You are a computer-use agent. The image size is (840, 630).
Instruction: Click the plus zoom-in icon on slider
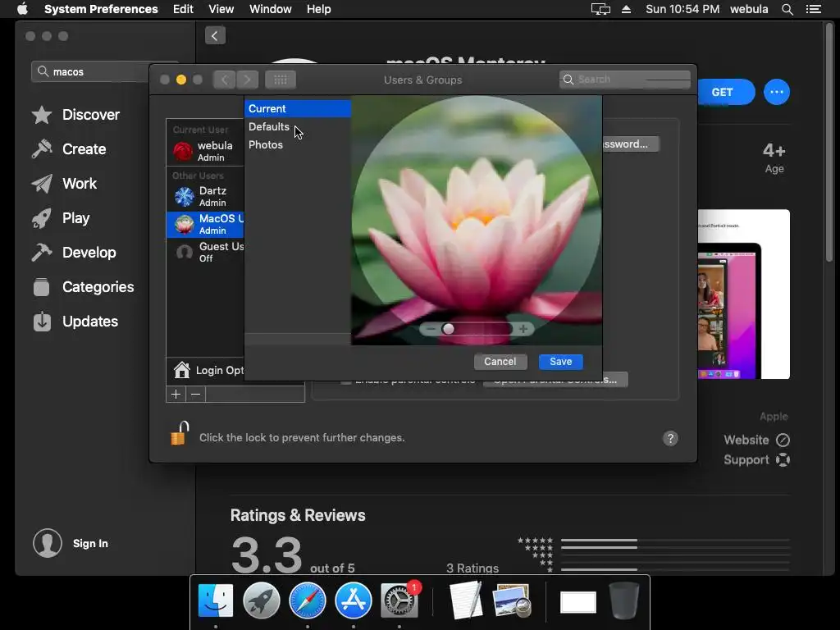(523, 329)
